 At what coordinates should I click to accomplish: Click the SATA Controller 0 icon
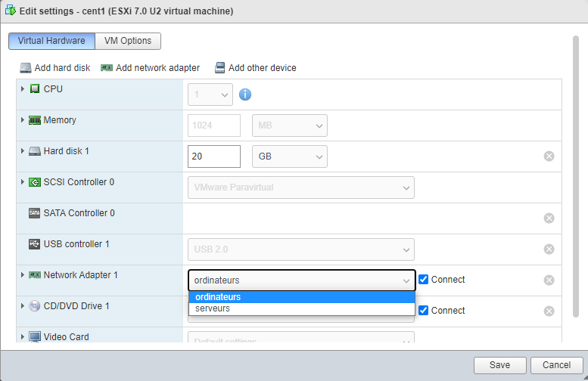35,213
